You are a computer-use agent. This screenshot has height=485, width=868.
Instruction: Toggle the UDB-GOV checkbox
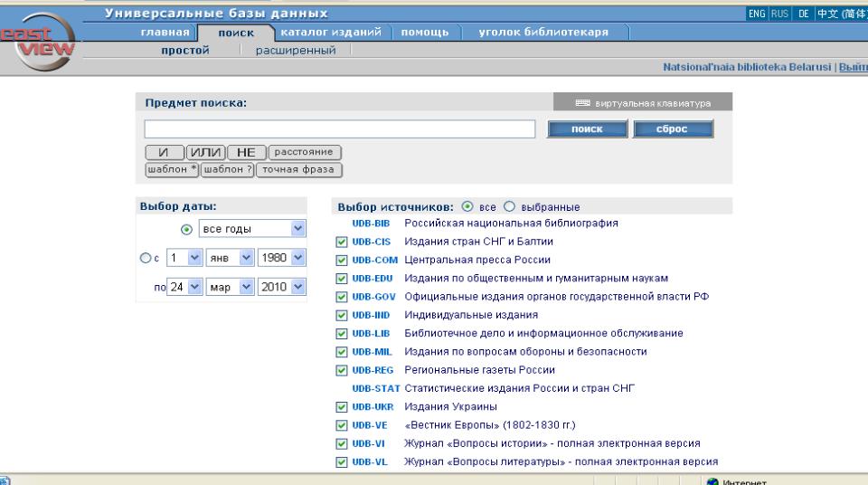(342, 297)
